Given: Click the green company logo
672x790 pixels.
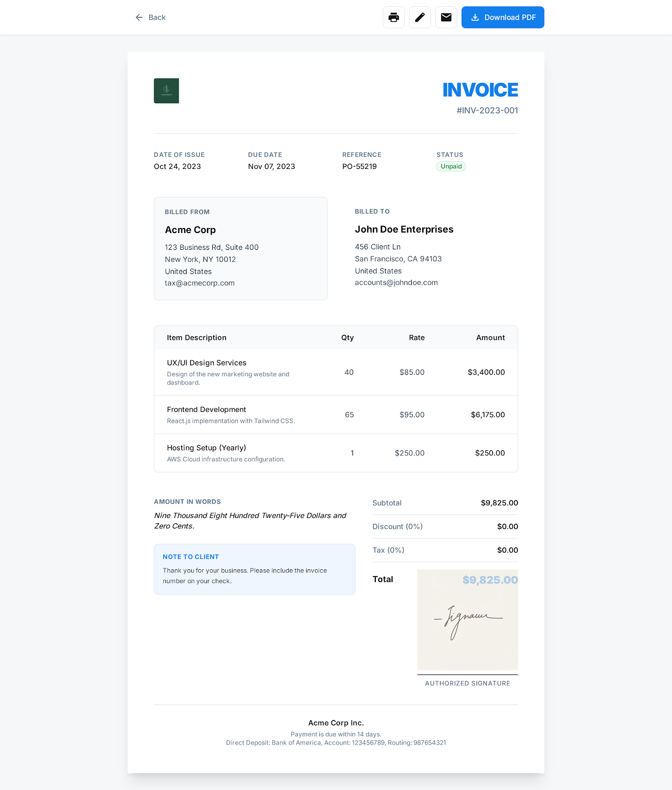Looking at the screenshot, I should tap(166, 91).
